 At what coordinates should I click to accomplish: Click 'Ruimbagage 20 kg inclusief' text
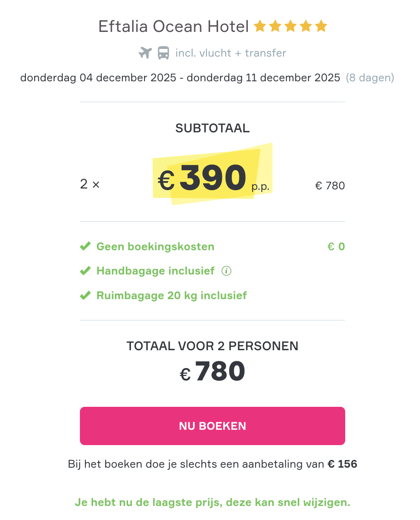pyautogui.click(x=172, y=296)
